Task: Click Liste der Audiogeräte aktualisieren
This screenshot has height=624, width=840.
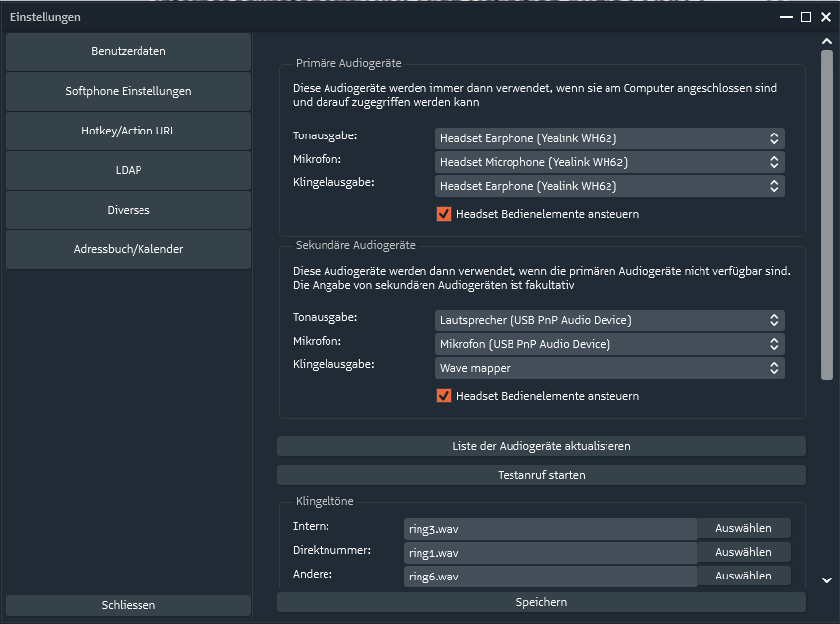Action: 541,446
